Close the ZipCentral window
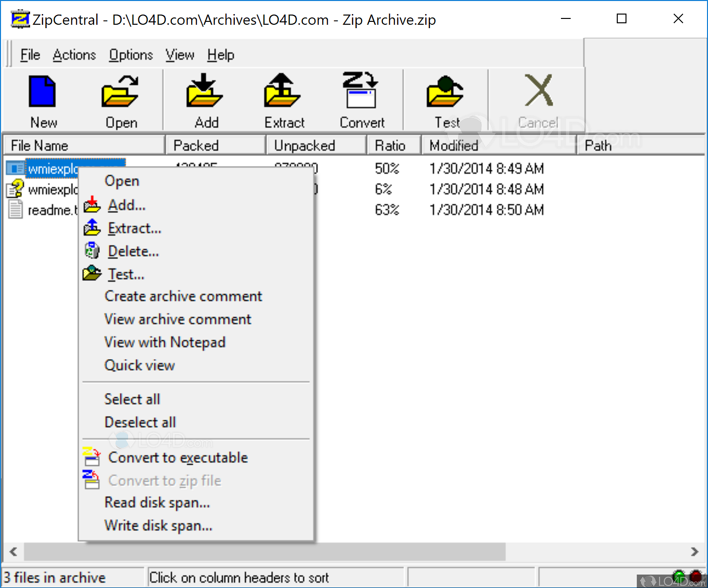Screen dimensions: 708x588 678,19
